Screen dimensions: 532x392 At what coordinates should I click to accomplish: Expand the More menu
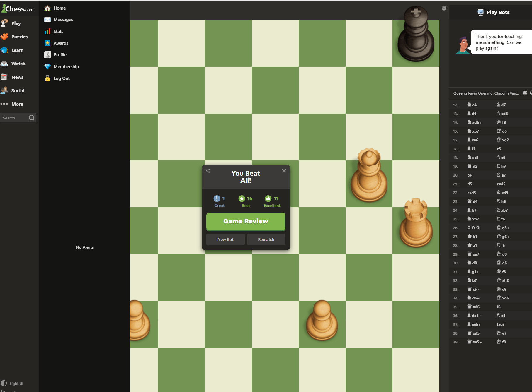pyautogui.click(x=17, y=104)
